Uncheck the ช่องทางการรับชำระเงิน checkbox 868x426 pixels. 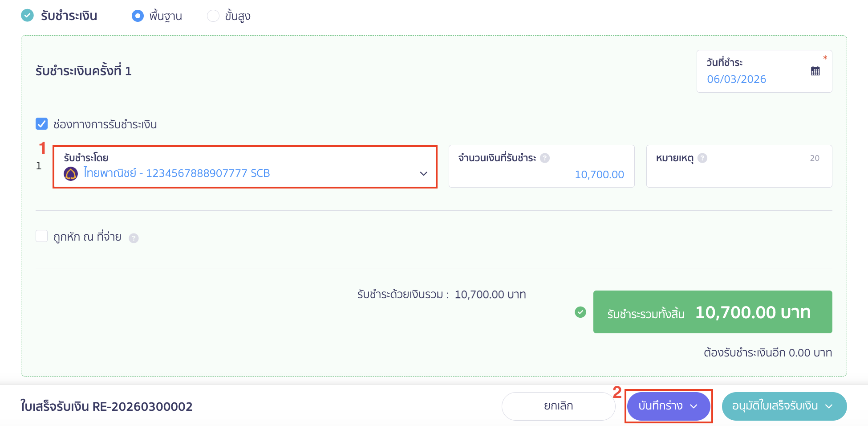pos(42,124)
